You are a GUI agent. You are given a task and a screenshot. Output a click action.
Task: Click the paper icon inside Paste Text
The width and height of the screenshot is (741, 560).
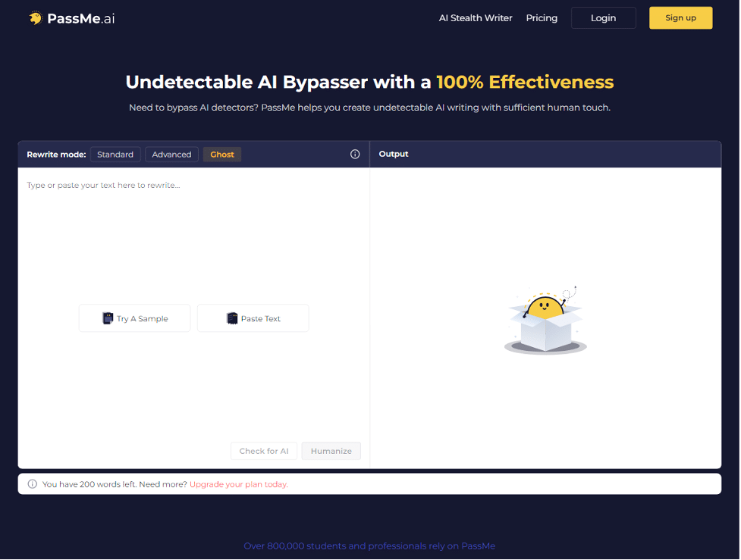coord(231,318)
